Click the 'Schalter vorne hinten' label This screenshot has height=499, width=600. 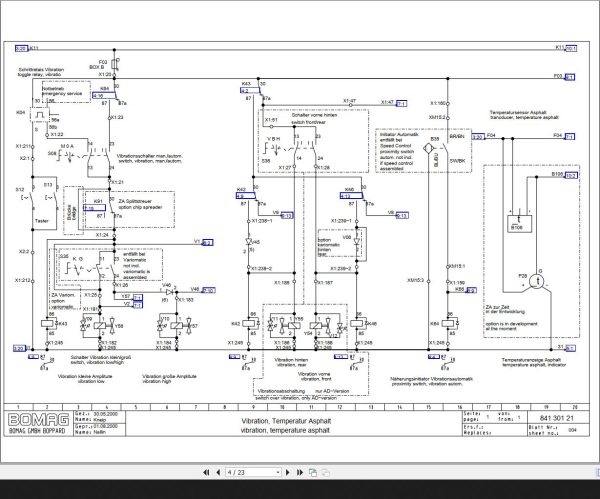pyautogui.click(x=314, y=115)
